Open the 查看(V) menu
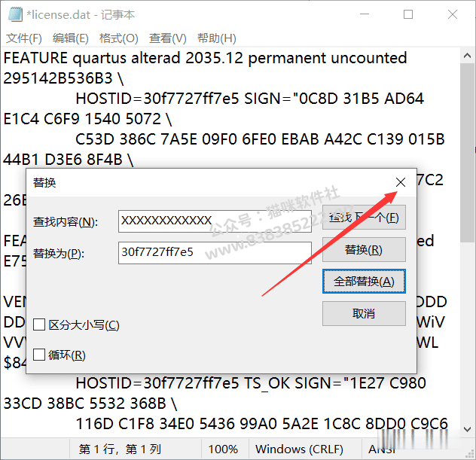 pos(167,38)
